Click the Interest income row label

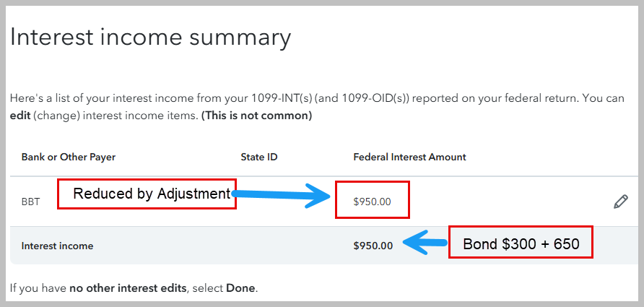pyautogui.click(x=57, y=246)
